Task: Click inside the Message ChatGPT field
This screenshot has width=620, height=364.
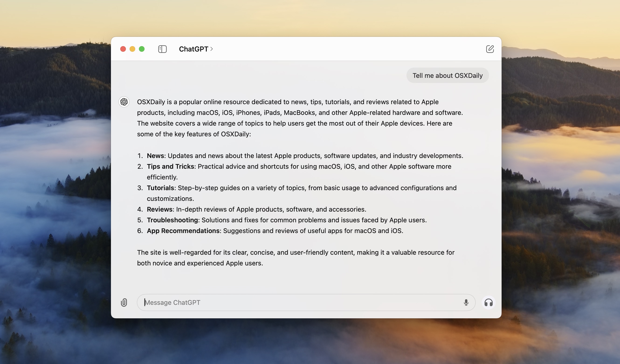Action: [x=295, y=302]
